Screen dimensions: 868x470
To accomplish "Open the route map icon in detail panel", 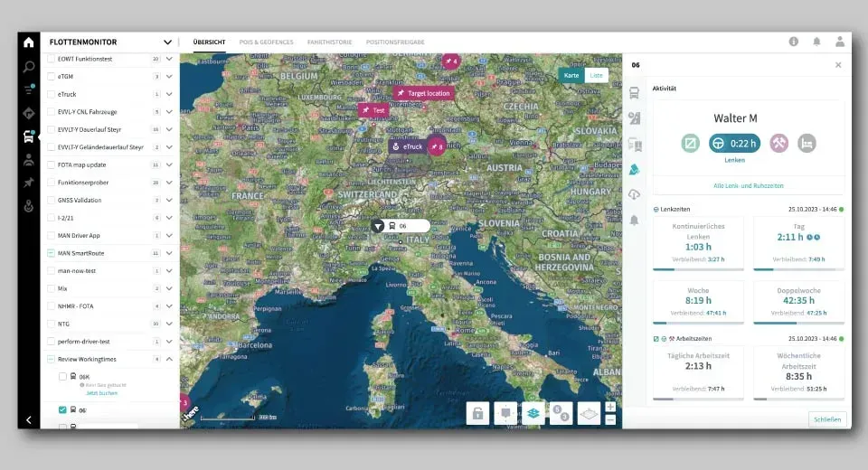I will pos(635,117).
